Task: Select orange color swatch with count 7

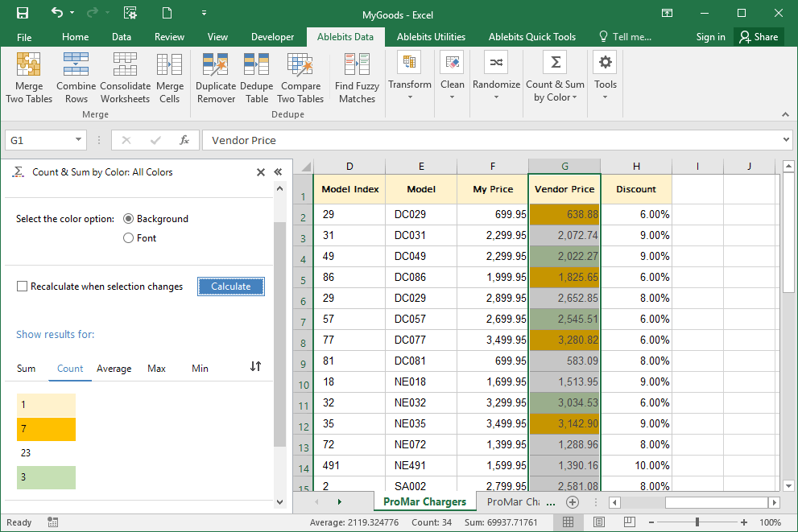Action: pyautogui.click(x=47, y=429)
